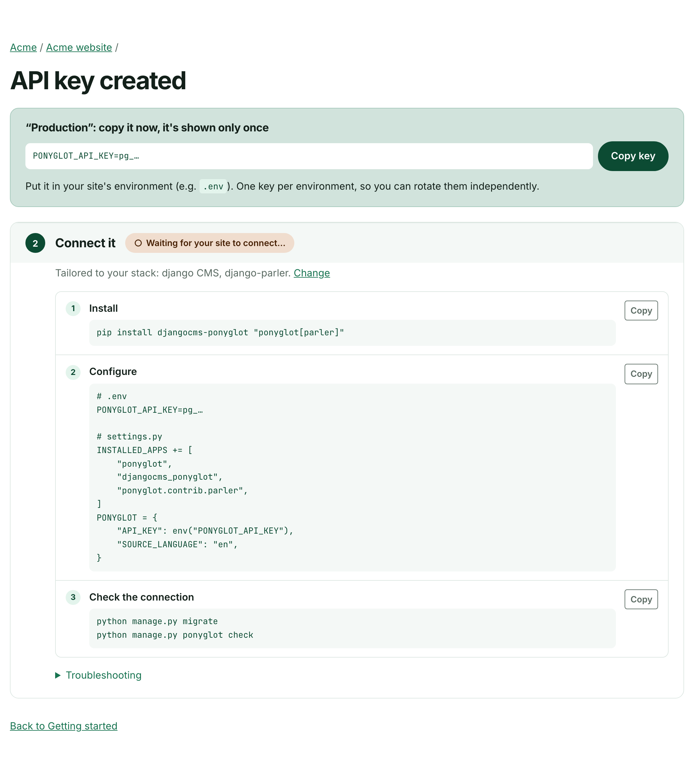The image size is (694, 784).
Task: Copy the Install command
Action: (641, 311)
